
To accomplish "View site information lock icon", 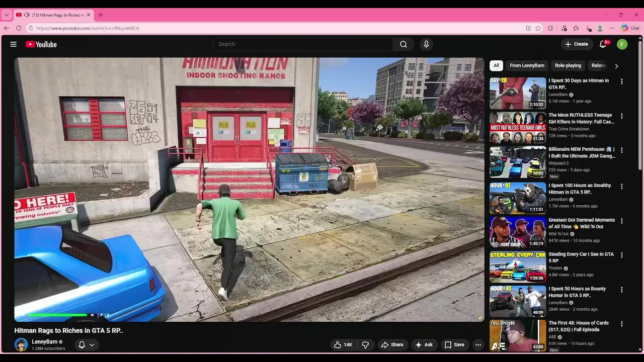I will pyautogui.click(x=31, y=28).
